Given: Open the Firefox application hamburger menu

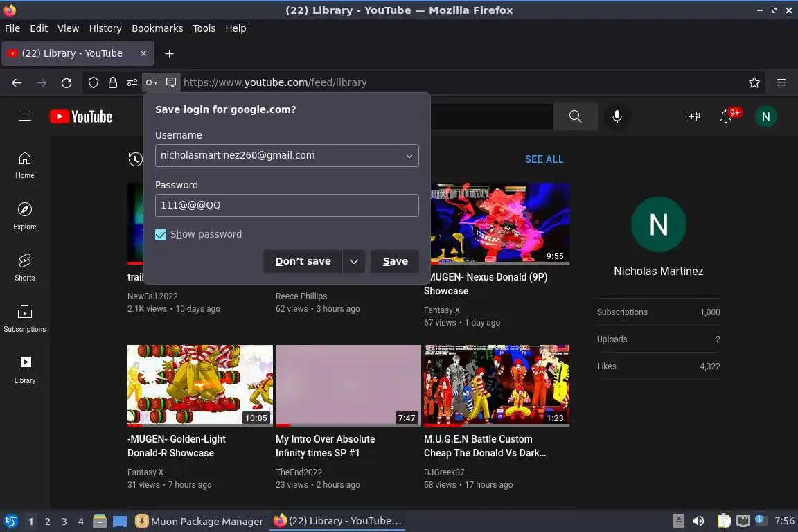Looking at the screenshot, I should point(781,82).
